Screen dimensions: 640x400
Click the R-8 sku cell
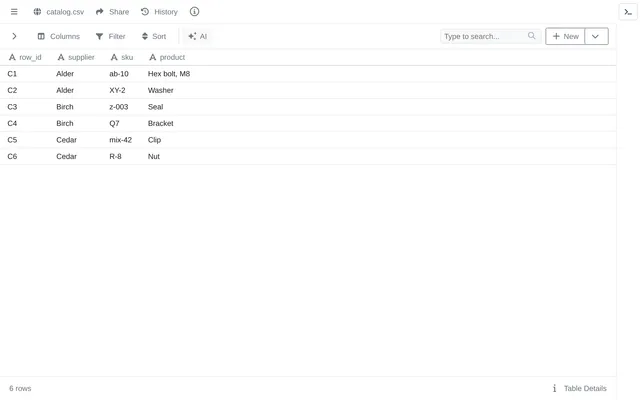click(x=116, y=156)
